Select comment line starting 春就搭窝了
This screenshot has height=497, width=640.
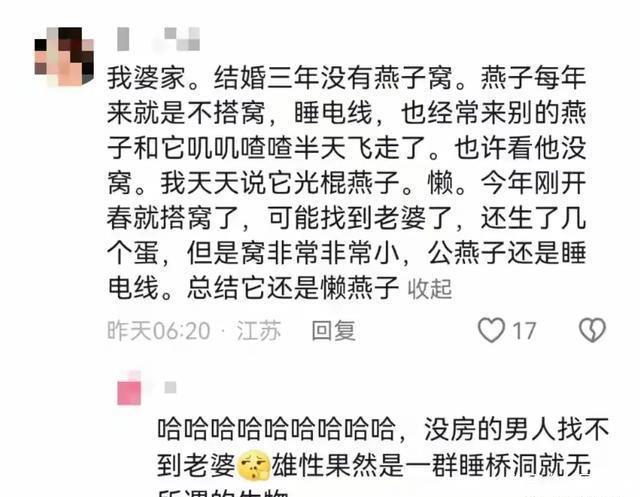(347, 218)
